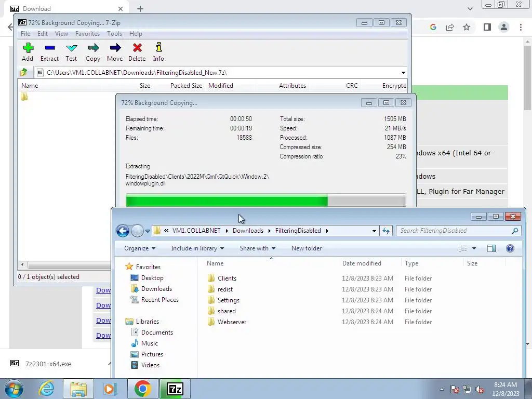Open the Organize dropdown menu
The height and width of the screenshot is (399, 532).
[x=140, y=248]
